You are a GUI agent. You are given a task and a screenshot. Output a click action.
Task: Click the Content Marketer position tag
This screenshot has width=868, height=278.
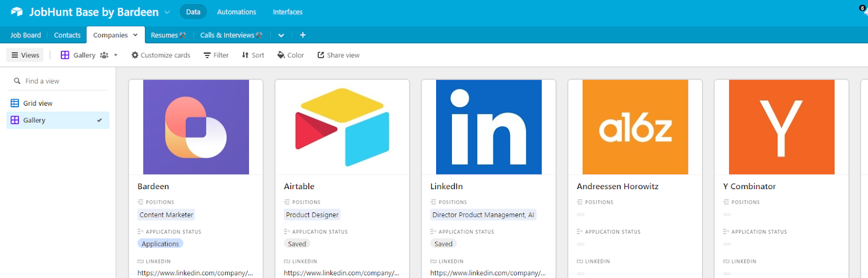(x=166, y=215)
